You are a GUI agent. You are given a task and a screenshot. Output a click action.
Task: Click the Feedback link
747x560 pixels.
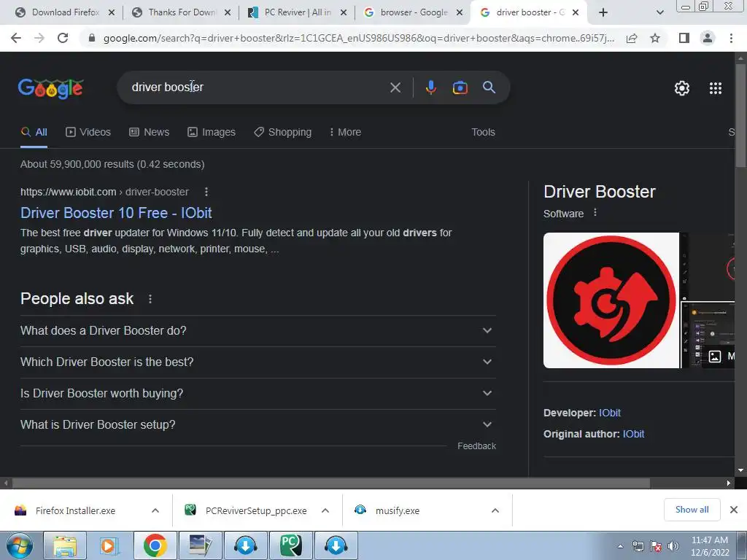(x=476, y=446)
